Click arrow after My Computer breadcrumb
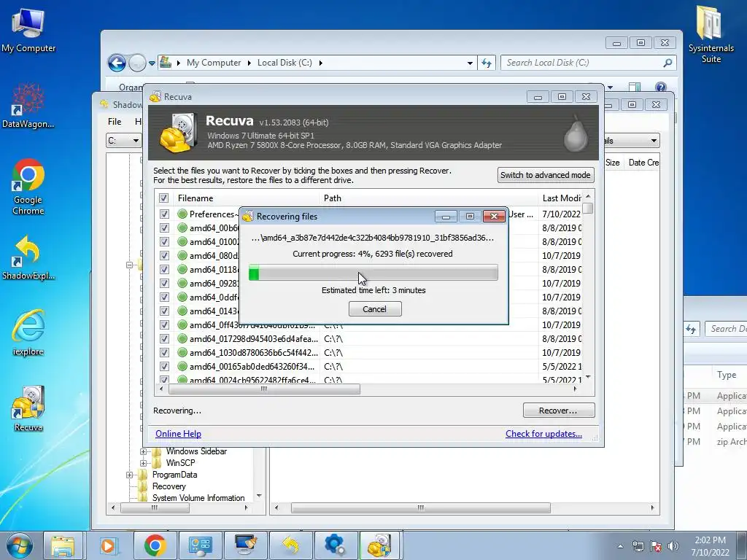 point(249,63)
